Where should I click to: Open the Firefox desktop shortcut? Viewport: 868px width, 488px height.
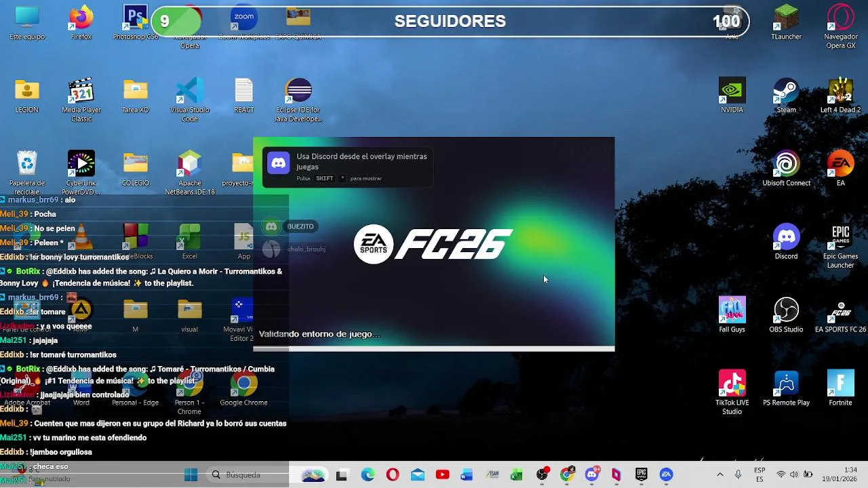[x=81, y=23]
